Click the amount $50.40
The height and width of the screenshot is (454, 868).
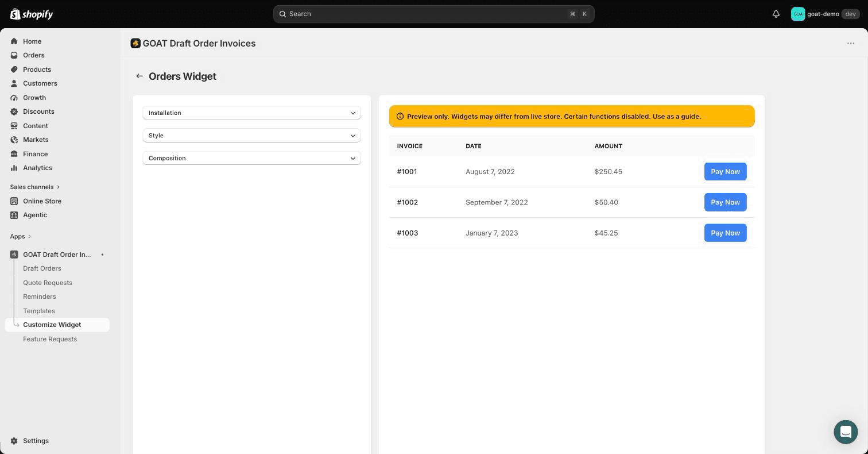[606, 202]
